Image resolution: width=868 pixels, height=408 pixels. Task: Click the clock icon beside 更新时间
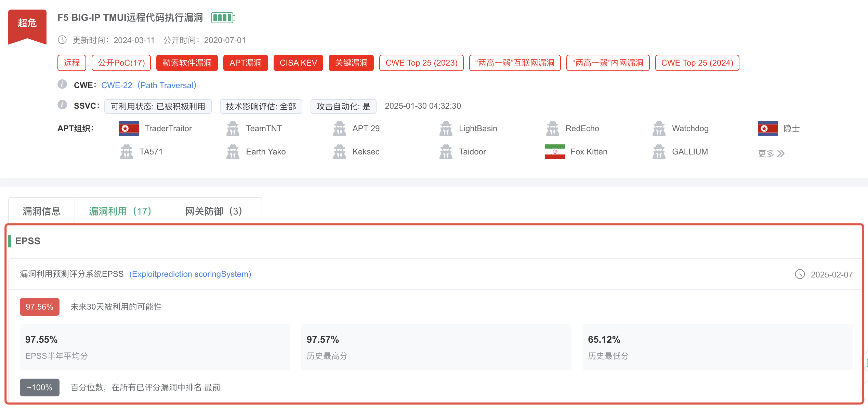point(62,40)
